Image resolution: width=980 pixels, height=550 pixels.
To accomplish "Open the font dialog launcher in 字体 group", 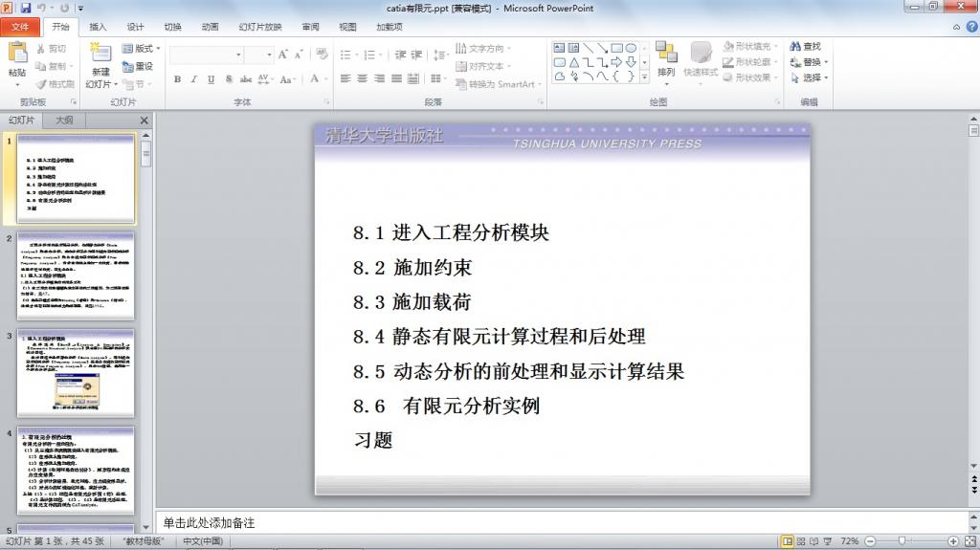I will pos(326,101).
